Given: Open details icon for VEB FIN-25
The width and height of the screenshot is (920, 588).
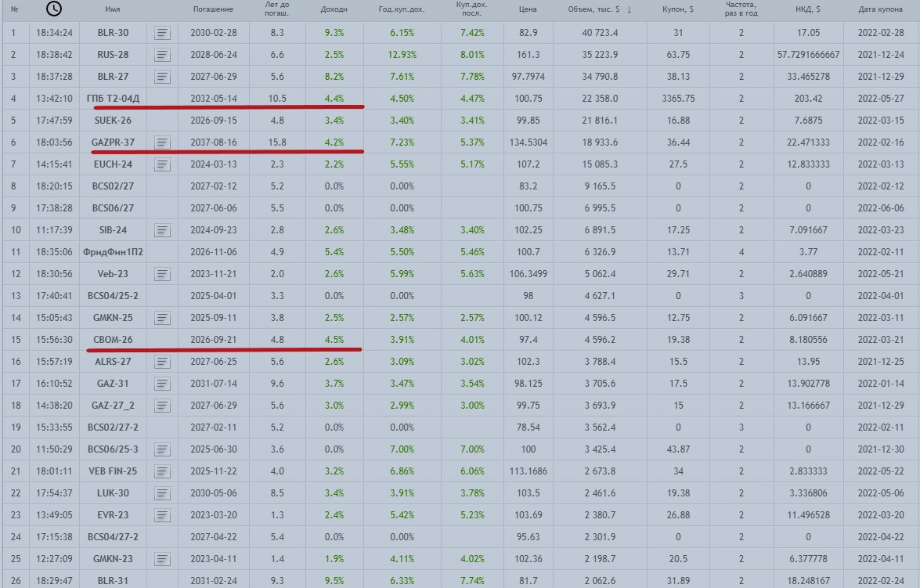Looking at the screenshot, I should click(x=163, y=471).
